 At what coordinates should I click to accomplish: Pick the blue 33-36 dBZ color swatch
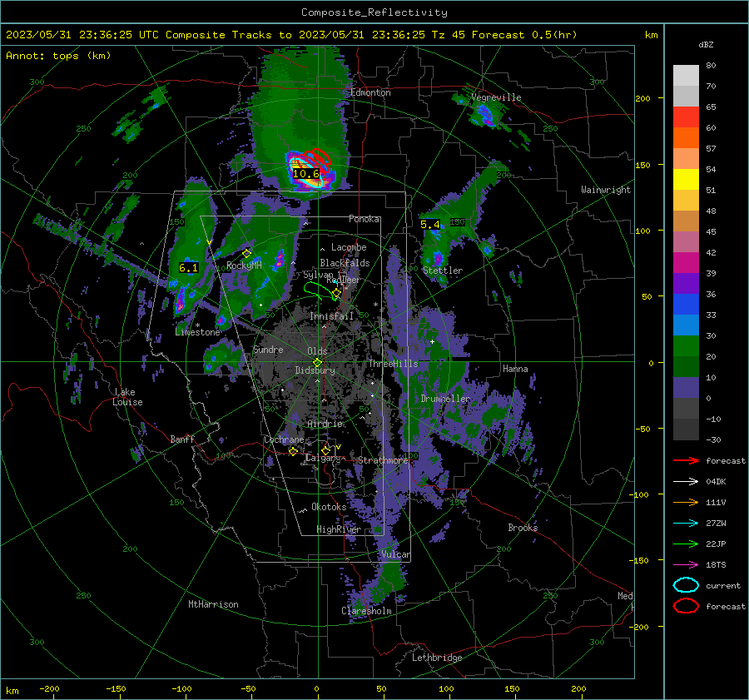coord(686,305)
